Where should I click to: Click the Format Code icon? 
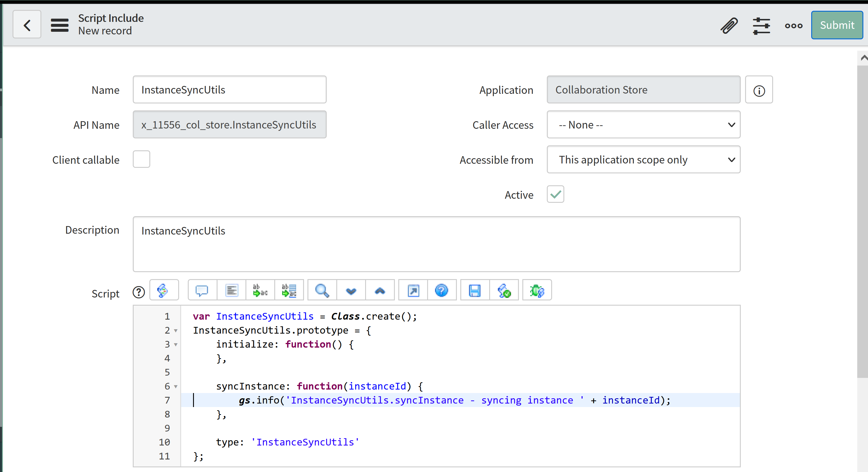[231, 290]
